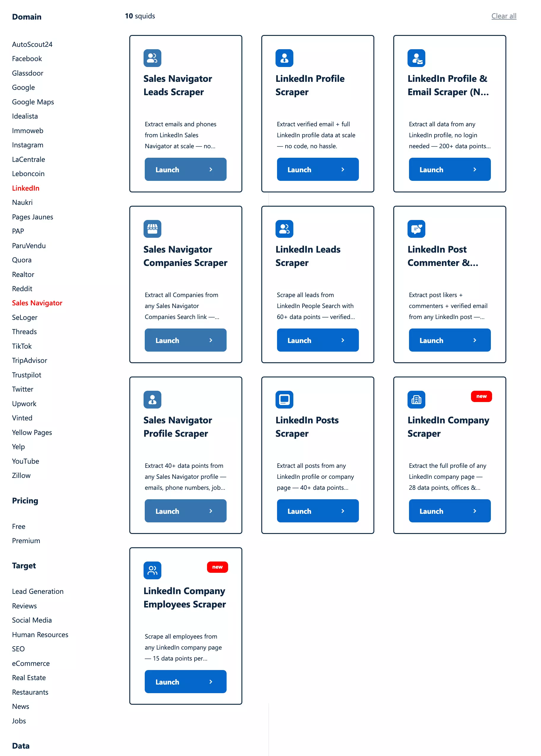
Task: Filter by Google Maps domain
Action: (x=33, y=102)
